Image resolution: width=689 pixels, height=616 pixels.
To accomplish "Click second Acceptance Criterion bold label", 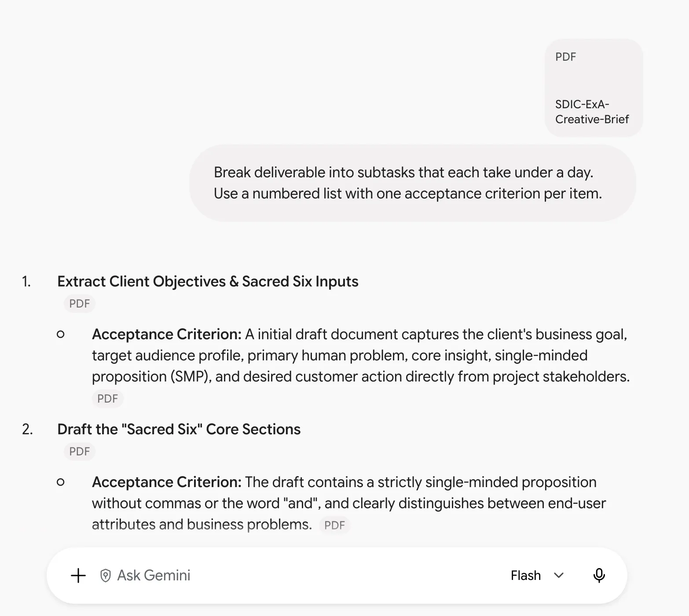I will (x=167, y=482).
